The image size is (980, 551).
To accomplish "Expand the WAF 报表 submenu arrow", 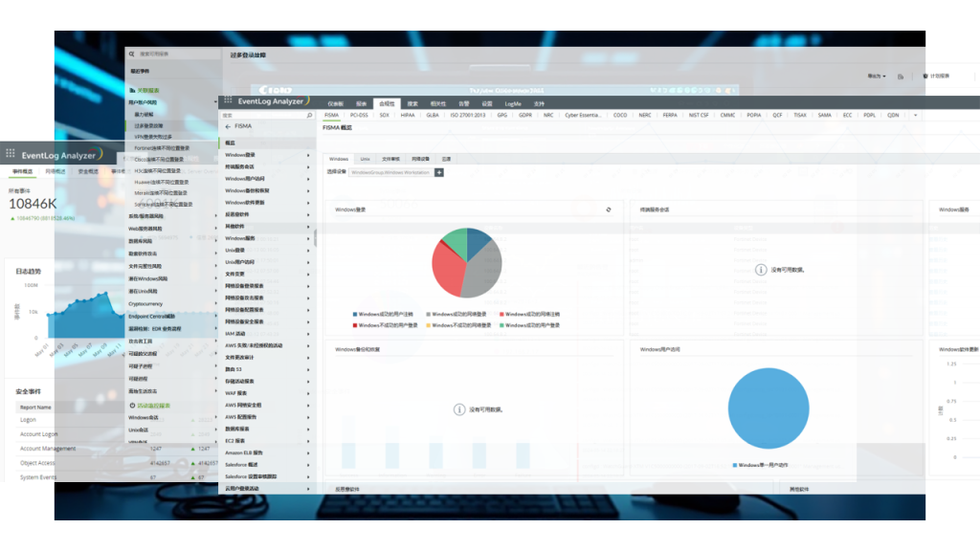I will [308, 393].
